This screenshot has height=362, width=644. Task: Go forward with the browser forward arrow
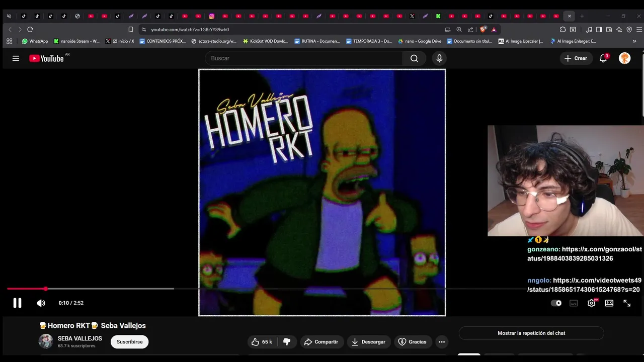[20, 30]
